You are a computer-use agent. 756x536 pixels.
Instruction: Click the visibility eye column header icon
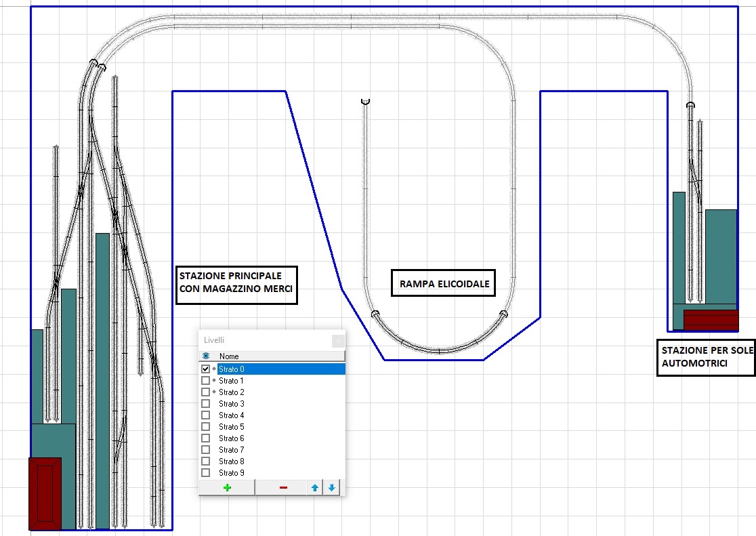tap(206, 356)
